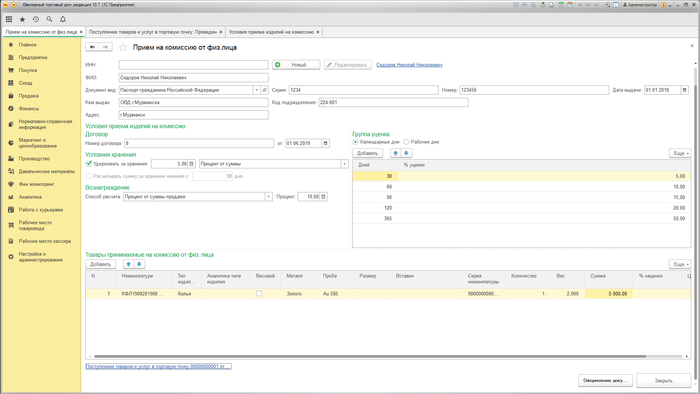Select Календарные дни radio button
700x394 pixels.
tap(356, 142)
